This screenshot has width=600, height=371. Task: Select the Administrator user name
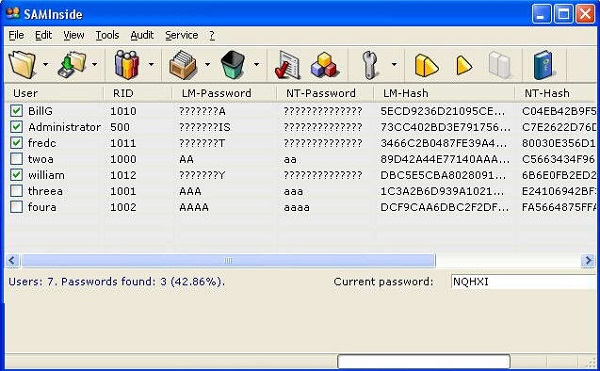pyautogui.click(x=65, y=127)
